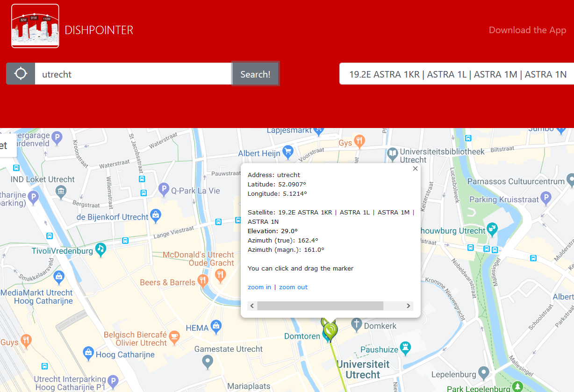Click the Belgisch Biercafé Olivier coffee icon
This screenshot has height=392, width=574.
point(174,336)
